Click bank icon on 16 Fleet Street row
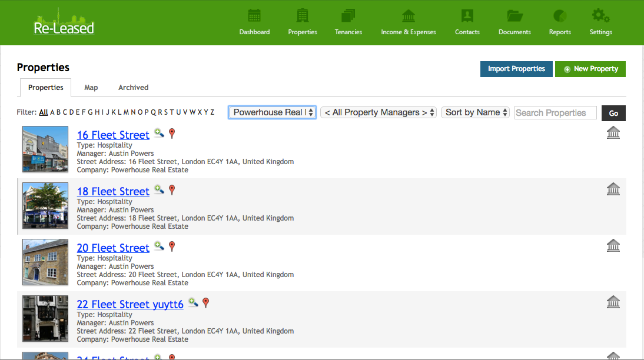This screenshot has width=644, height=360. [613, 132]
